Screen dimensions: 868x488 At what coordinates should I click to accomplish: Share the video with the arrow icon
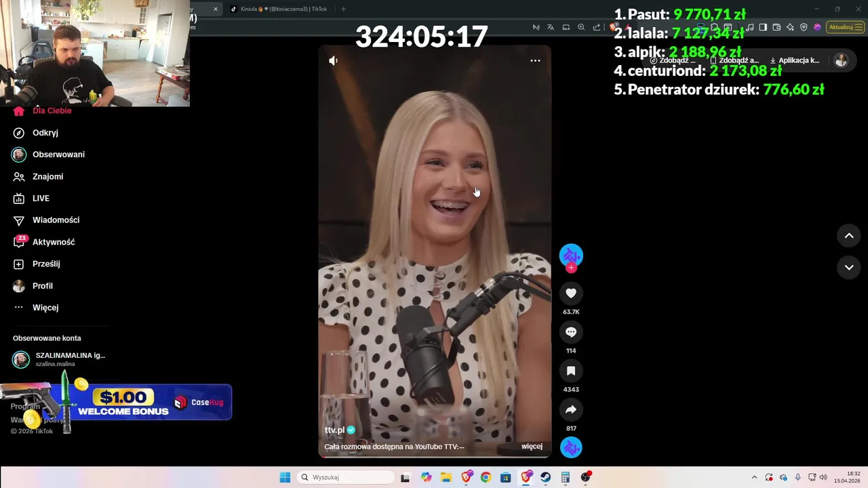[571, 409]
